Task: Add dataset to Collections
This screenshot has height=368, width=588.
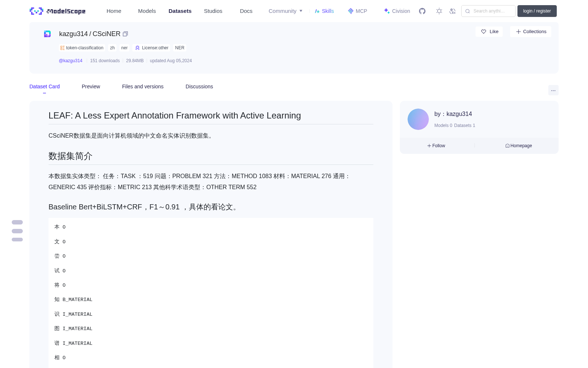Action: [x=531, y=32]
